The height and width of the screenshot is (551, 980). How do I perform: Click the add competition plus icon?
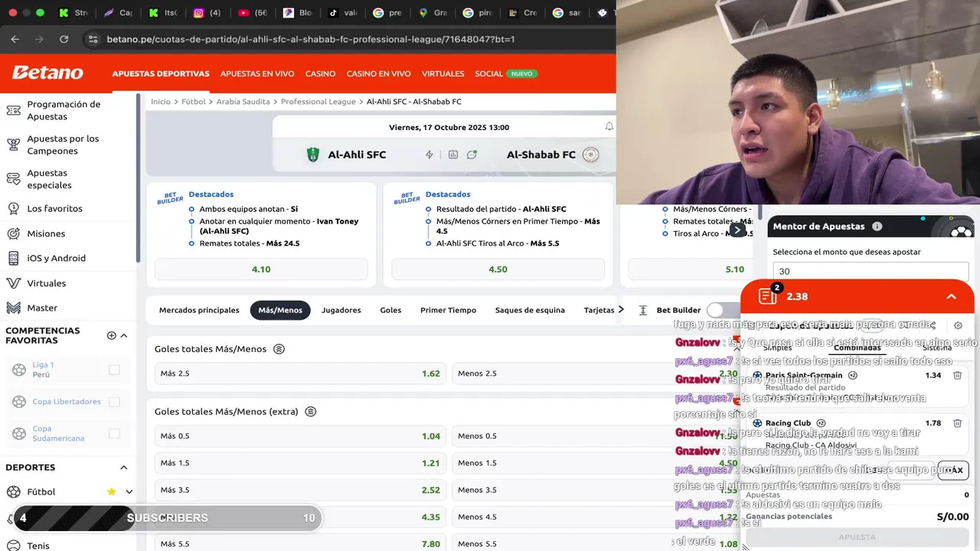pyautogui.click(x=112, y=335)
